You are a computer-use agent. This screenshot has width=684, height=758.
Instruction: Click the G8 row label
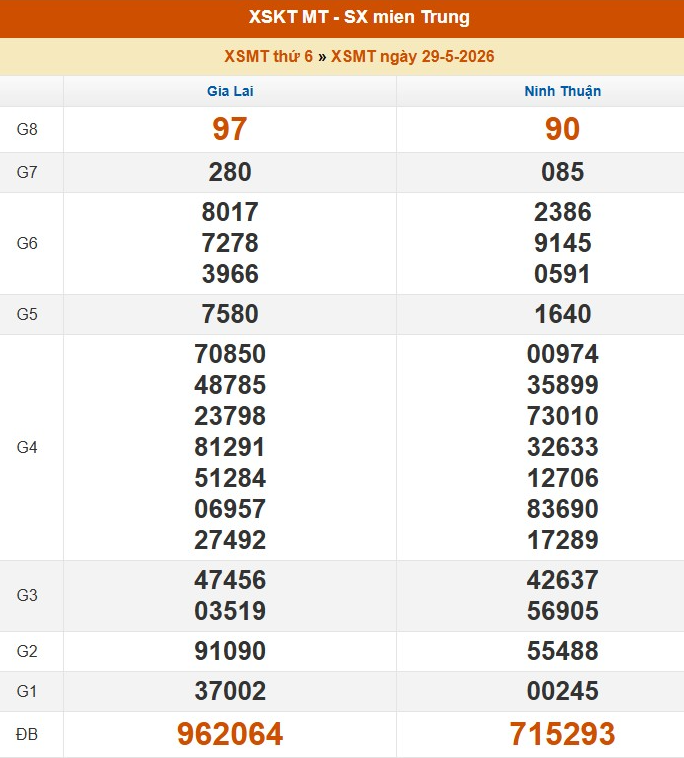point(27,130)
